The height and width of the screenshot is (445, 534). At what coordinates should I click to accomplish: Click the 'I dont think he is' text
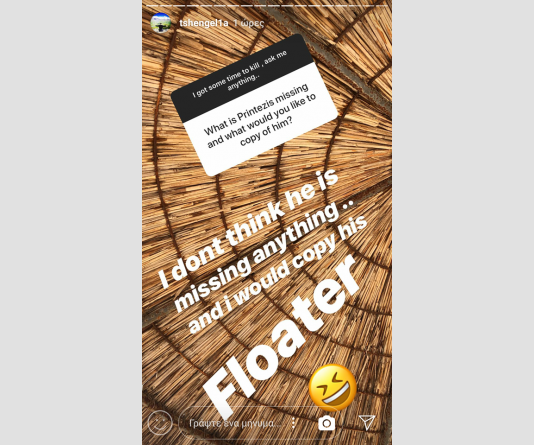click(x=249, y=227)
